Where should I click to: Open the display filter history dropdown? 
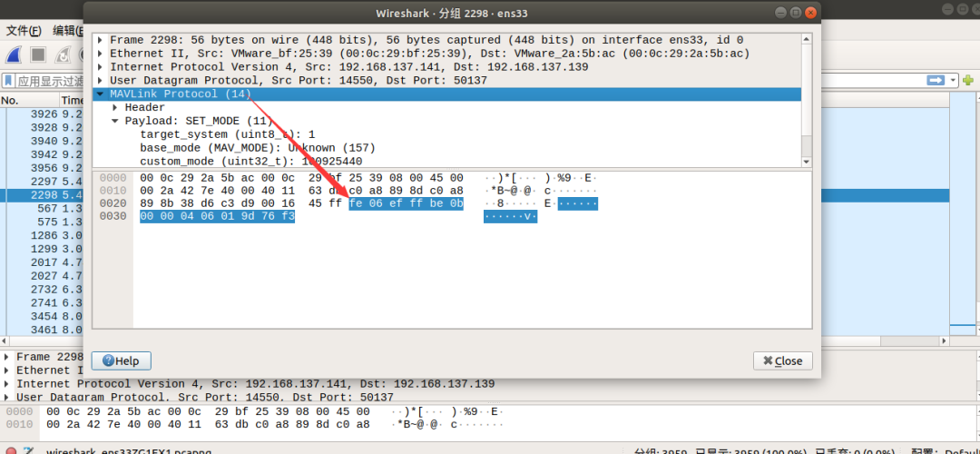(953, 80)
